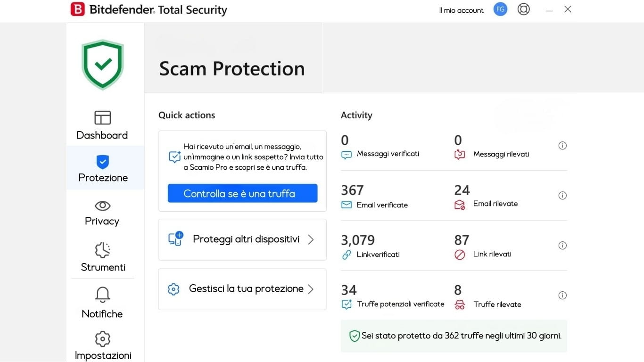Expand Proteggi altri dispositivi chevron
Viewport: 644px width, 362px height.
click(311, 239)
